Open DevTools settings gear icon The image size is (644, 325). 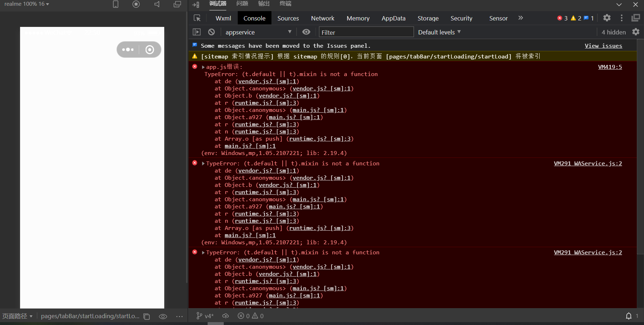coord(607,18)
